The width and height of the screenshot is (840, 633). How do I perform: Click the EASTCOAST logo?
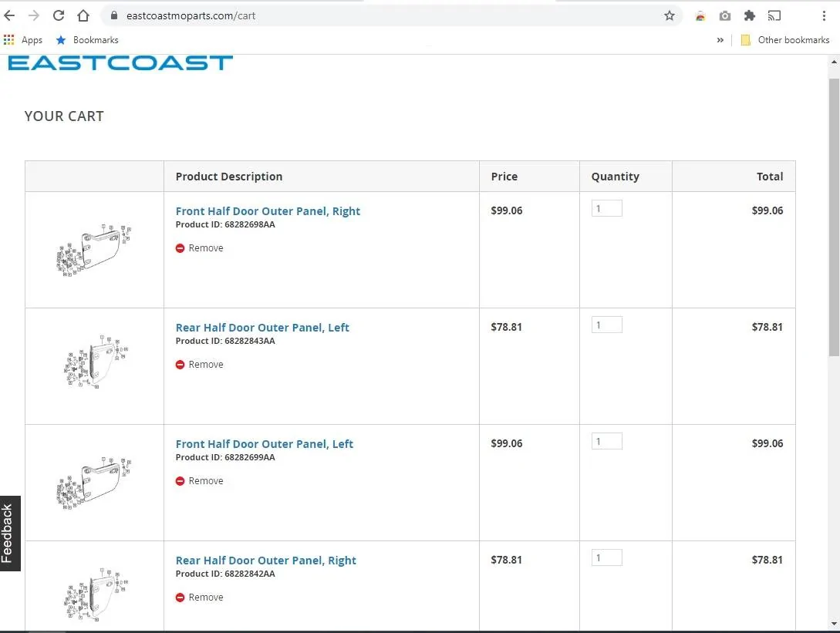(120, 62)
